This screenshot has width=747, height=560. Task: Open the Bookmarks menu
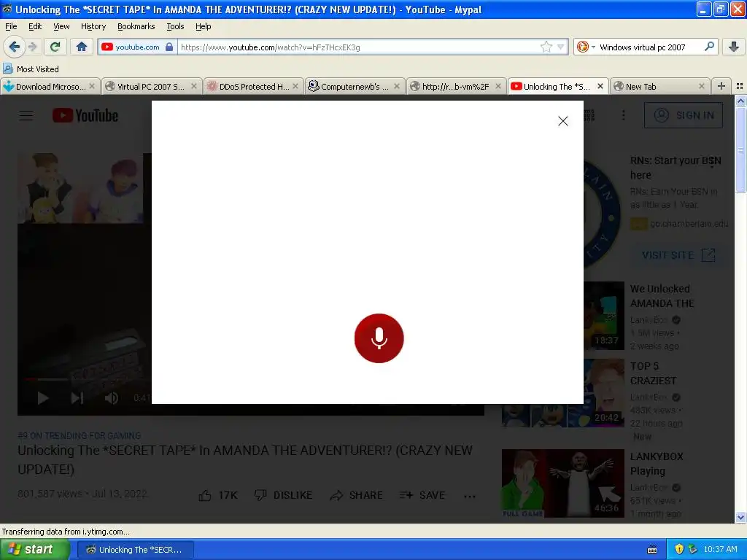(x=136, y=26)
